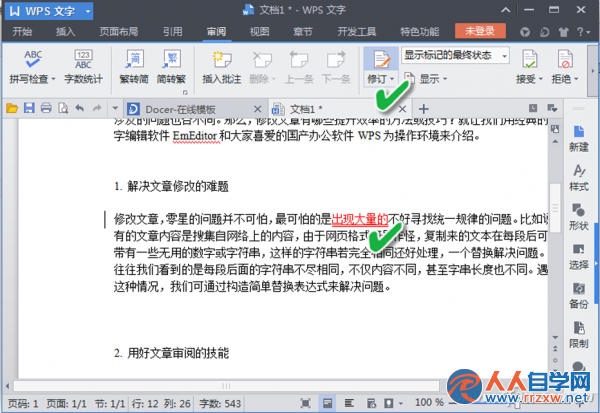Image resolution: width=600 pixels, height=413 pixels.
Task: Switch to the 插入 ribbon tab
Action: click(65, 32)
